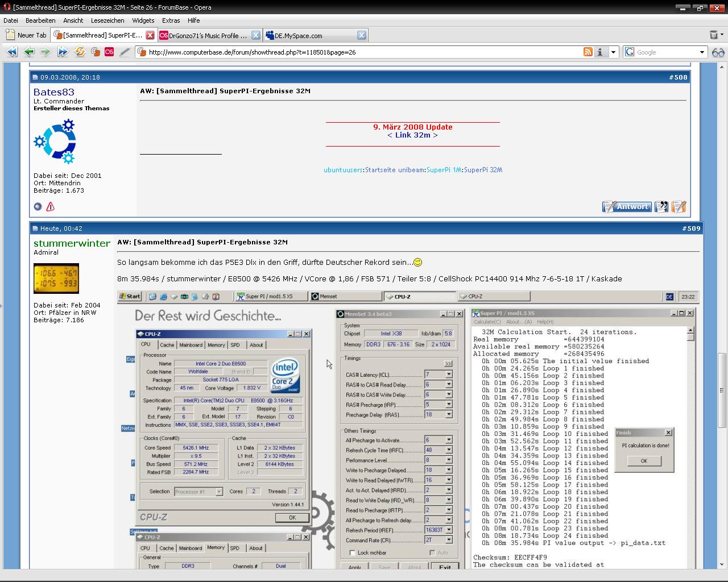728x582 pixels.
Task: Open Command Rate (CR) dropdown in MemSet
Action: (449, 540)
